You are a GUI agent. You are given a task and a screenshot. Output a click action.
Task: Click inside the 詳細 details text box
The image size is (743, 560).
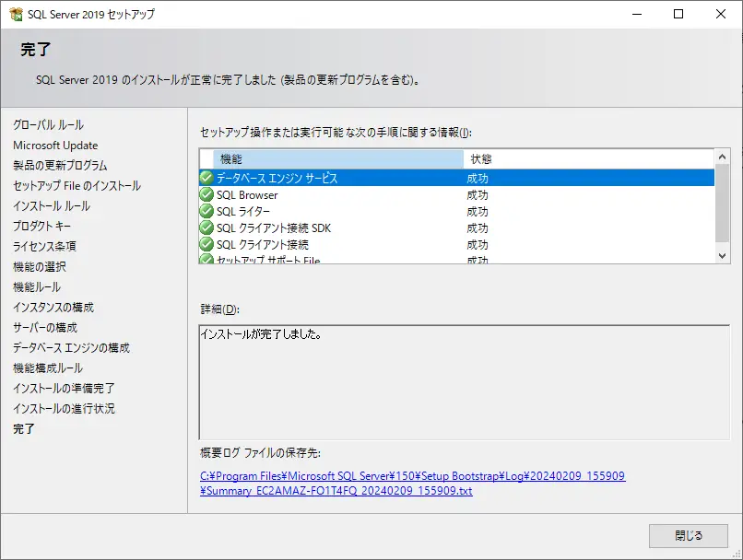pos(465,382)
